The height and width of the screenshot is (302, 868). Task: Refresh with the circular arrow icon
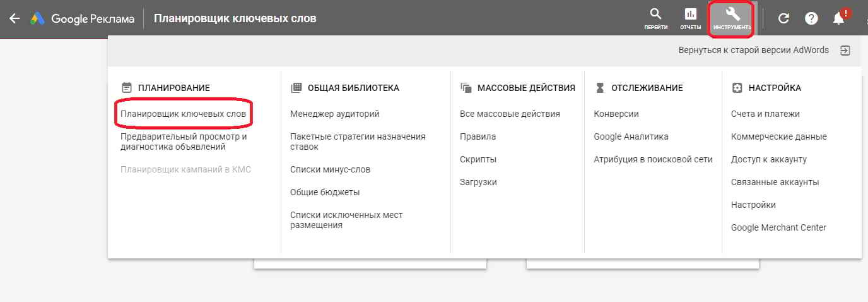783,18
